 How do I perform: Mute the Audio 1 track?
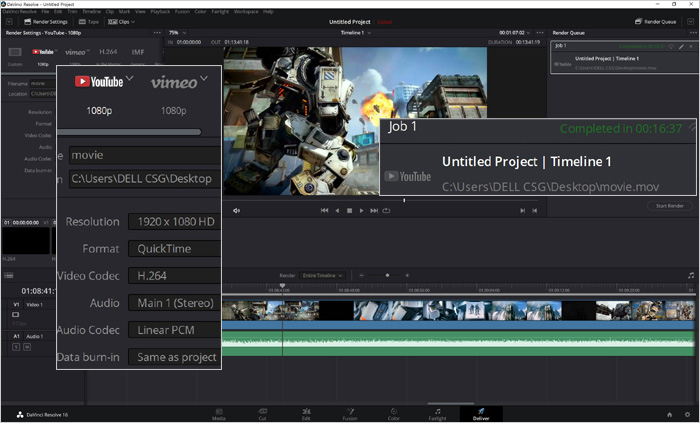(27, 347)
